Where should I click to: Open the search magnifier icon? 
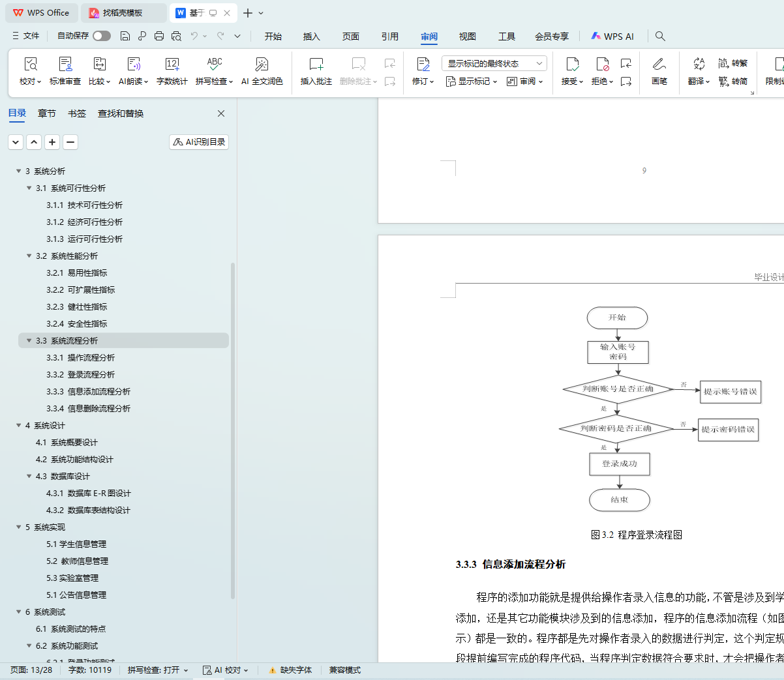660,36
